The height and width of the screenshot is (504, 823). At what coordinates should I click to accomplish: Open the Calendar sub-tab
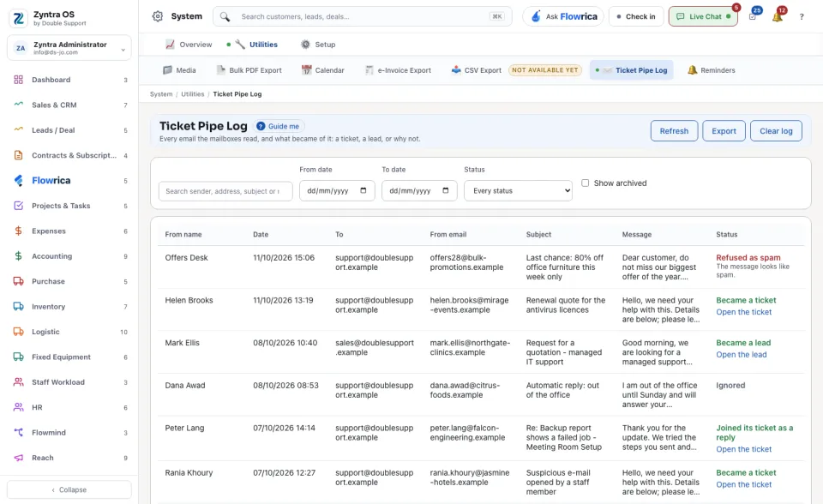pyautogui.click(x=323, y=70)
